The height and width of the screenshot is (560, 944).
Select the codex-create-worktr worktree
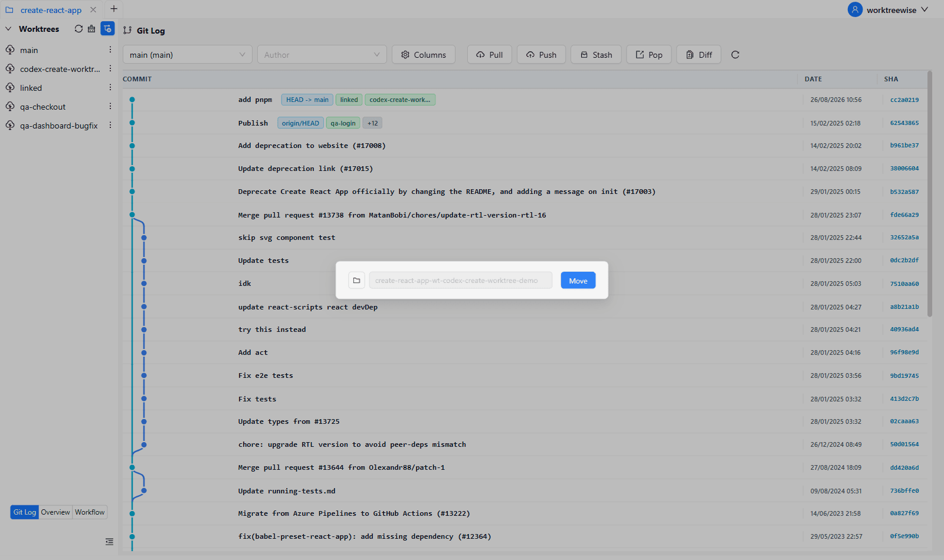[x=60, y=69]
